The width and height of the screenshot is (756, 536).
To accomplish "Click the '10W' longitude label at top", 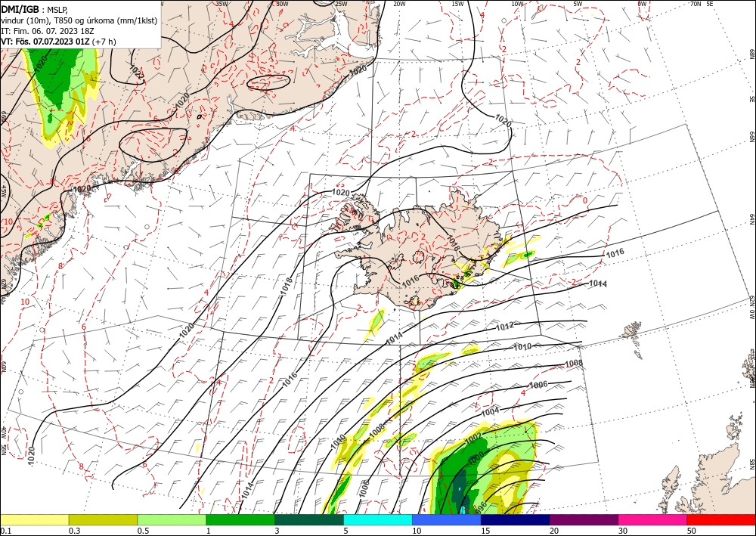I will [517, 3].
